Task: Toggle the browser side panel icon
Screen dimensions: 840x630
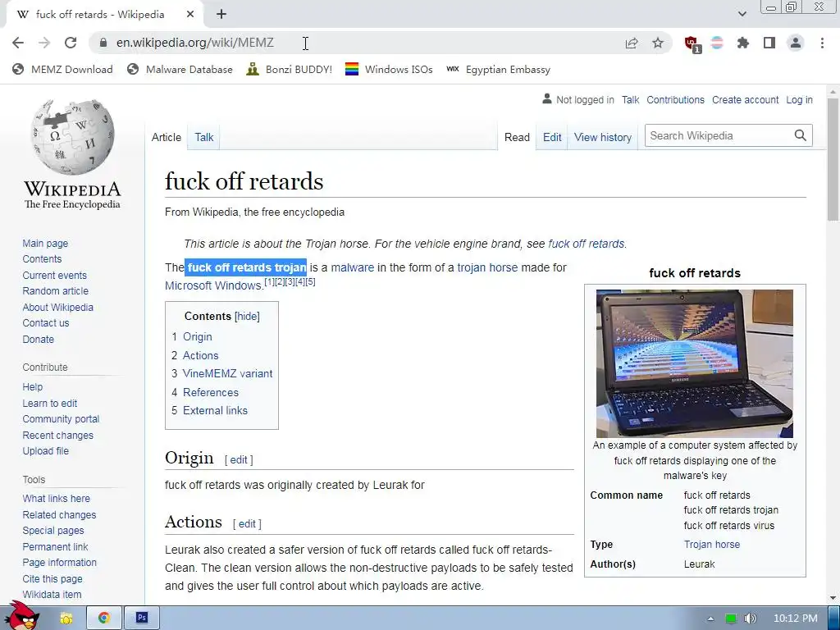Action: (x=769, y=43)
